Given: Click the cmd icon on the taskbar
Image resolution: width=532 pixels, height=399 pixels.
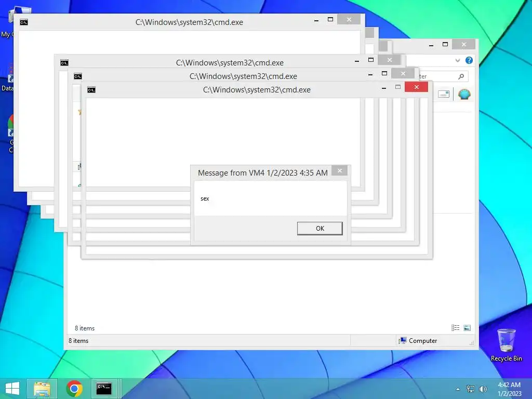Looking at the screenshot, I should (x=104, y=389).
